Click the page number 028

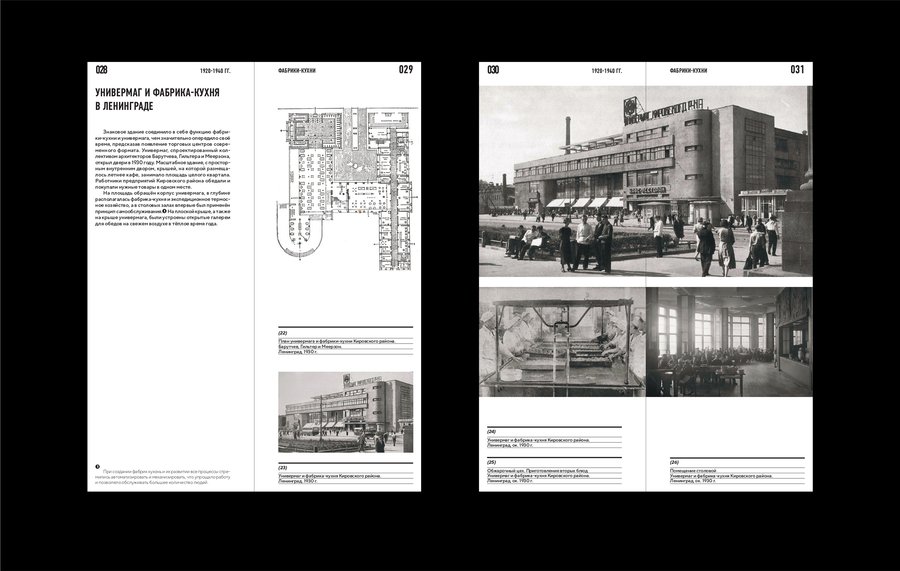pyautogui.click(x=102, y=70)
